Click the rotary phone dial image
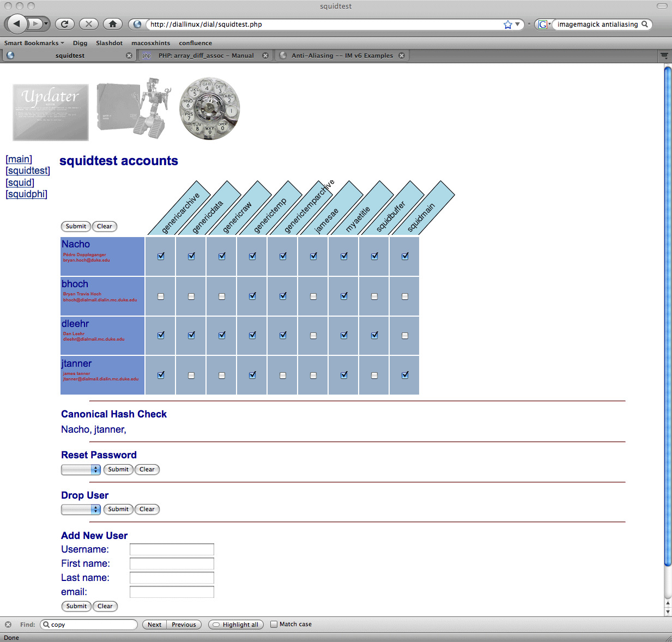This screenshot has width=672, height=642. coord(209,108)
